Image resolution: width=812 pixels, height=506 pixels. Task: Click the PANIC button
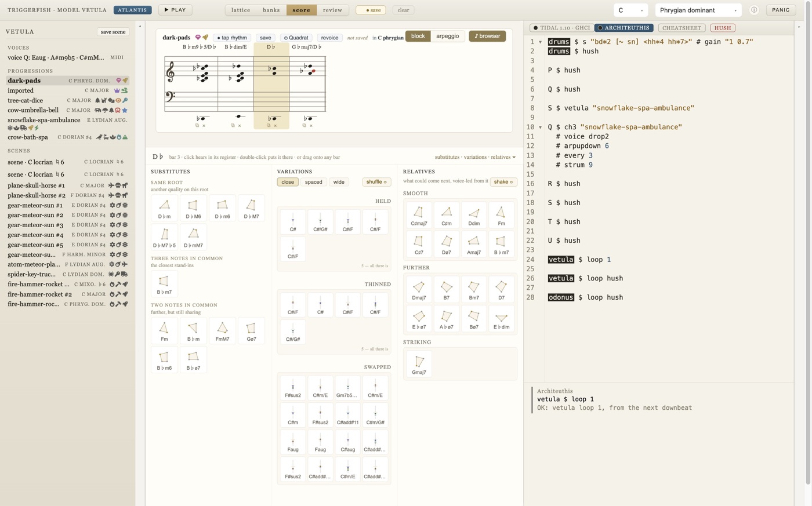click(x=781, y=10)
